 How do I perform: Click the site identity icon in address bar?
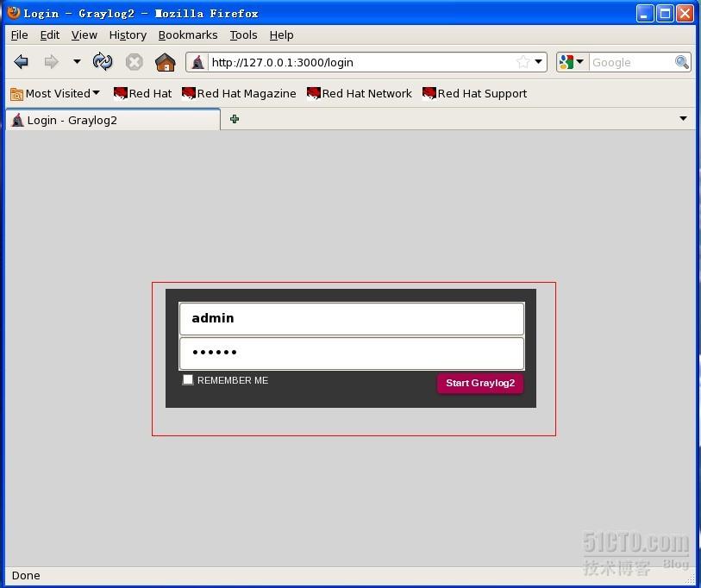tap(197, 62)
